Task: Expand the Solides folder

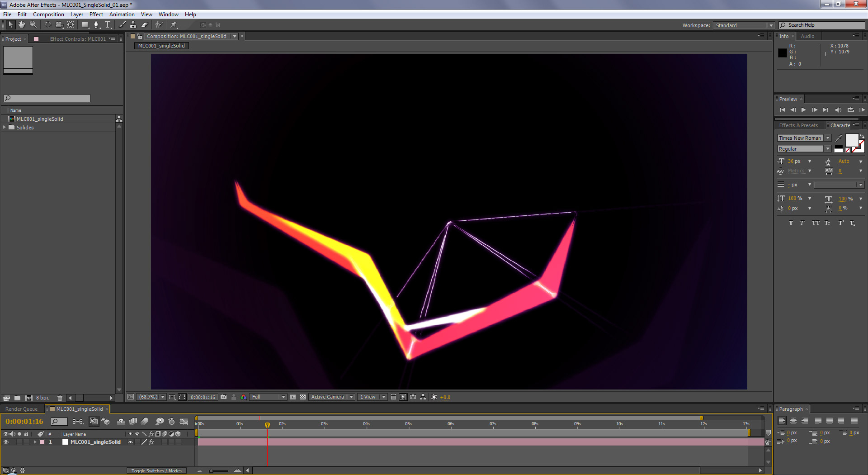Action: pyautogui.click(x=5, y=128)
